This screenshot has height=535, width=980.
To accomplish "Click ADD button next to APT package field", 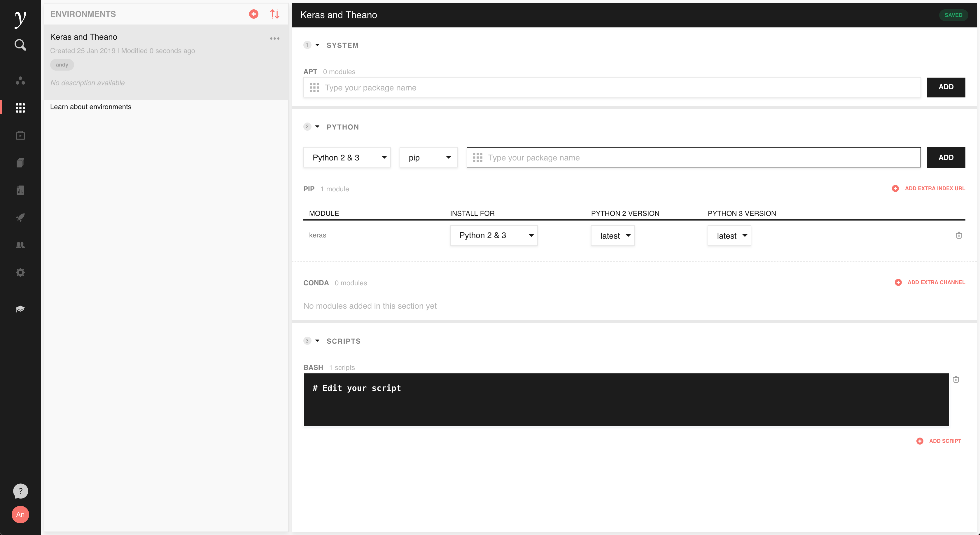I will [x=945, y=87].
